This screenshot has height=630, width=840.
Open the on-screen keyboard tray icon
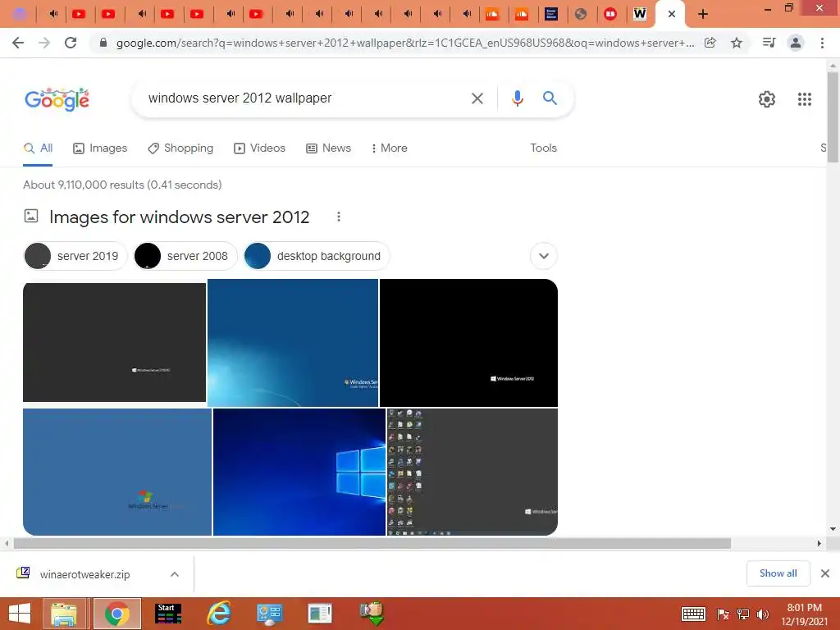click(693, 614)
